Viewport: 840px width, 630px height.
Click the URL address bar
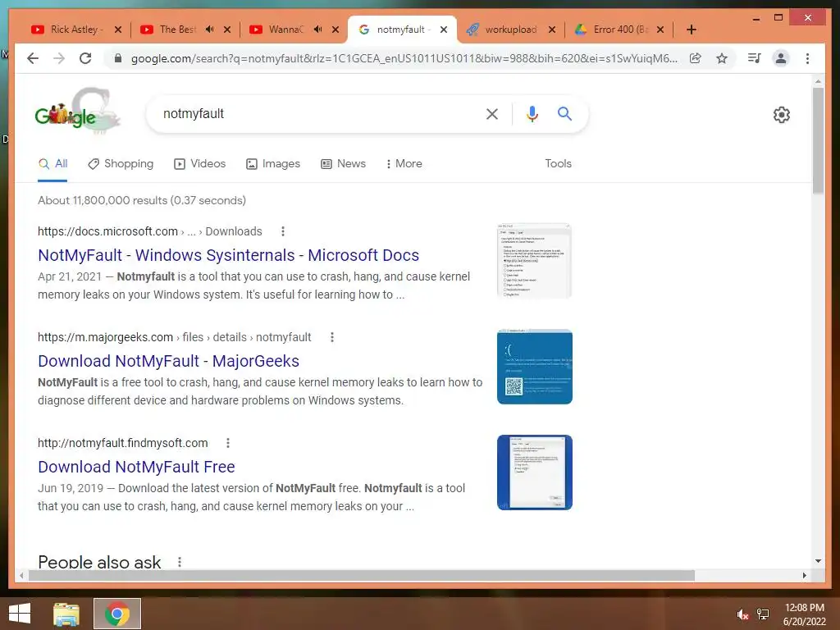coord(404,58)
